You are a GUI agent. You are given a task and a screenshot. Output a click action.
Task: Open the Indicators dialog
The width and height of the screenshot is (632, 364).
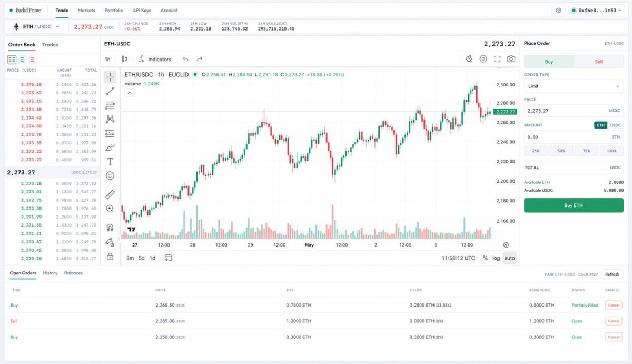pyautogui.click(x=155, y=59)
